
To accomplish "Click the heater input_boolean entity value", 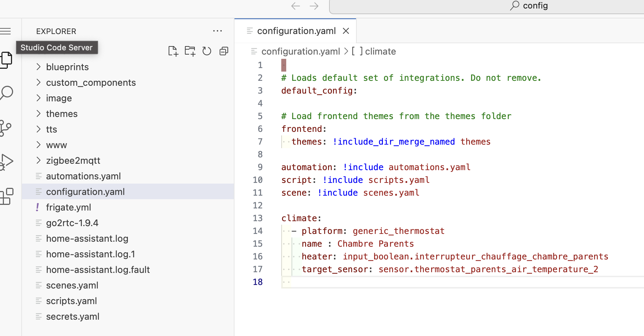I will (475, 257).
